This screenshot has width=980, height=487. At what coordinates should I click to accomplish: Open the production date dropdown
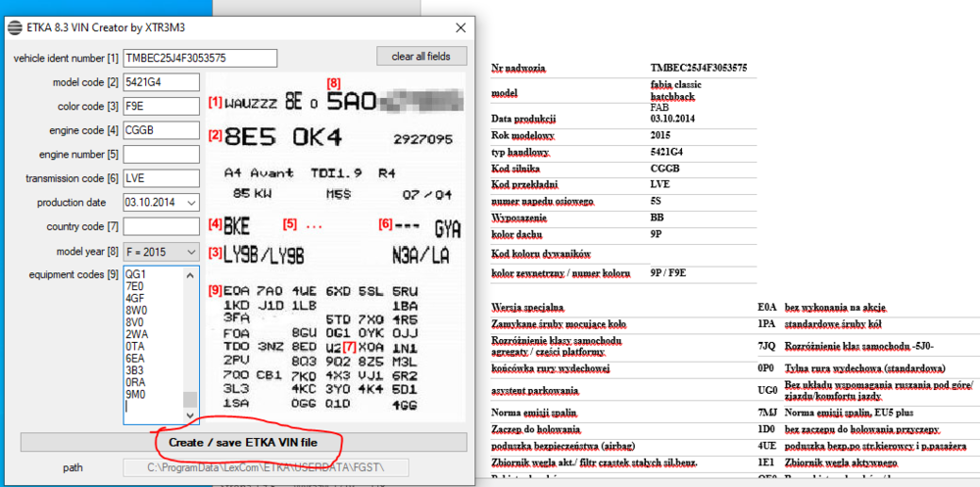pos(190,203)
